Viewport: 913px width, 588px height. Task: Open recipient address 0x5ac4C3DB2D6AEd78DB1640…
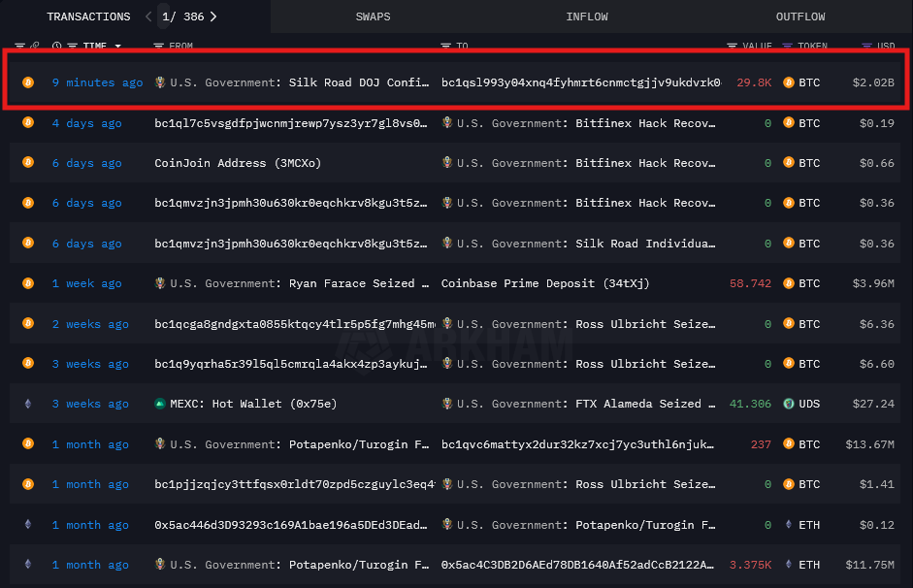(577, 565)
